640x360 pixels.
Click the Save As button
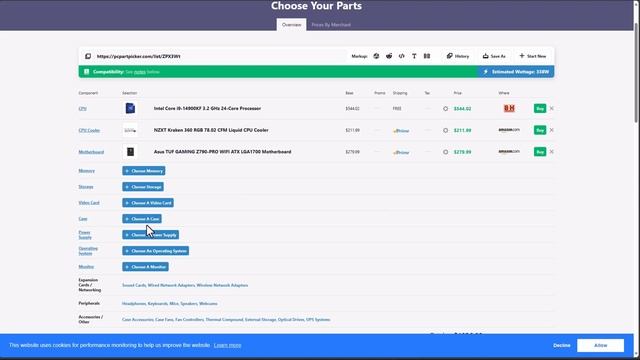click(x=494, y=56)
